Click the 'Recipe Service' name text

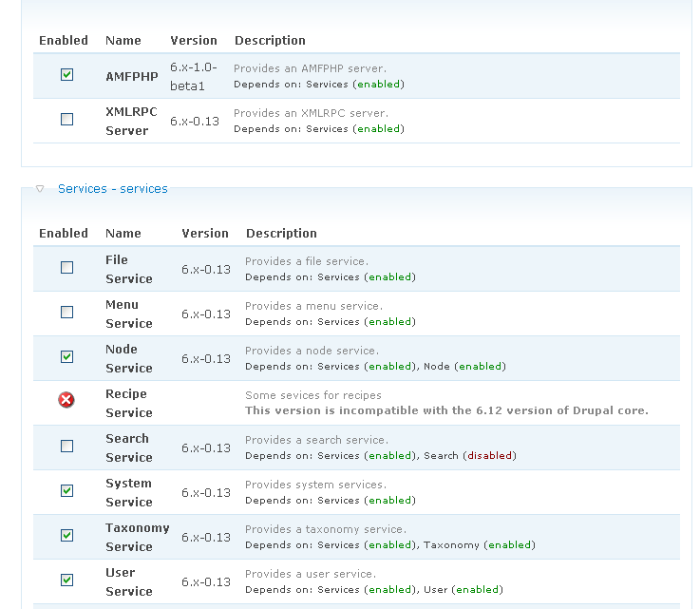(129, 403)
